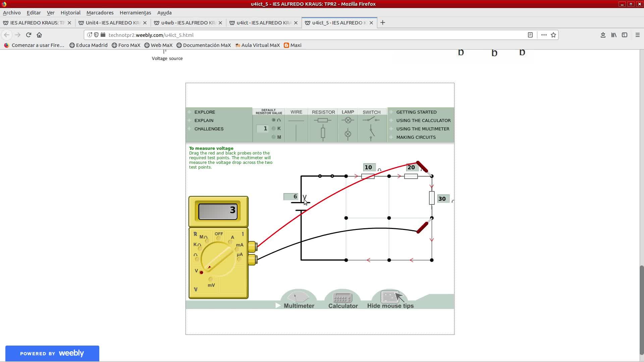Image resolution: width=644 pixels, height=362 pixels.
Task: Click Hide mouse tips button
Action: 390,299
